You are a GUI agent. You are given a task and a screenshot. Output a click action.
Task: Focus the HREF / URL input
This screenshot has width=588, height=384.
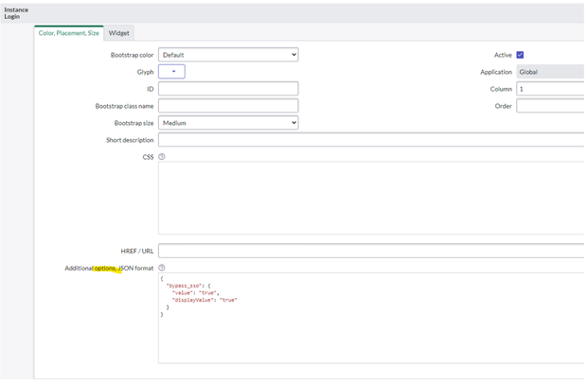pyautogui.click(x=369, y=251)
